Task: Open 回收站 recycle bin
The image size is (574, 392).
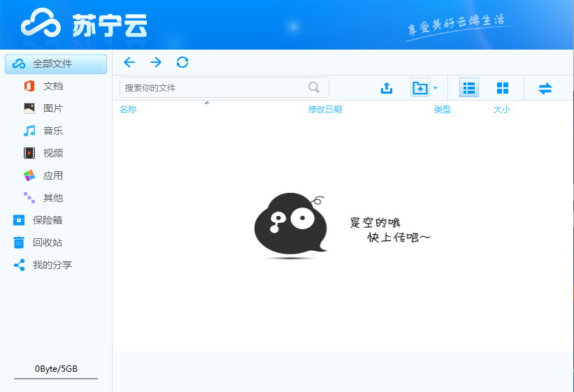Action: (48, 242)
